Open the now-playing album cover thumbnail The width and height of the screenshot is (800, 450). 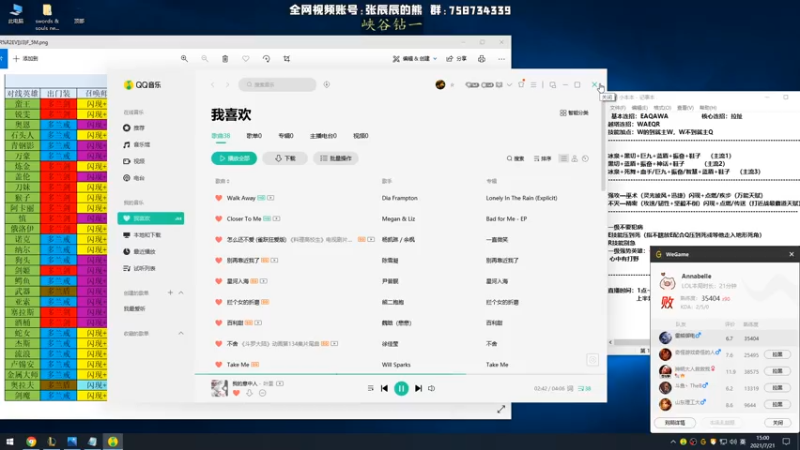click(x=219, y=388)
